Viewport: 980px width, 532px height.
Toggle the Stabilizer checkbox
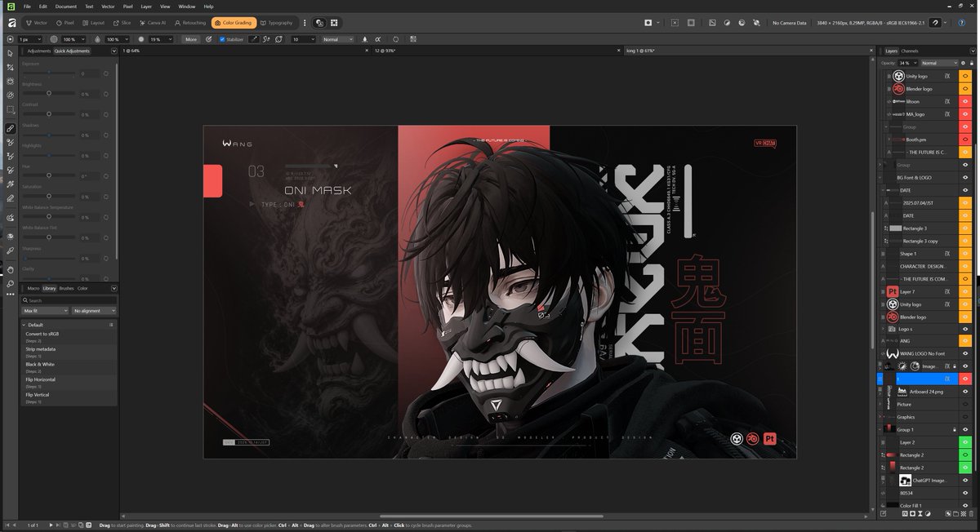222,39
